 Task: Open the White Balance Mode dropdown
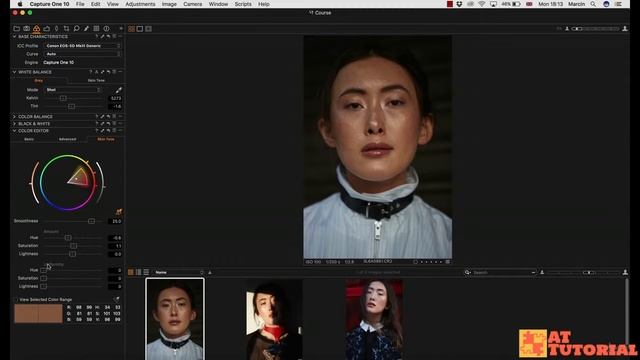(73, 90)
